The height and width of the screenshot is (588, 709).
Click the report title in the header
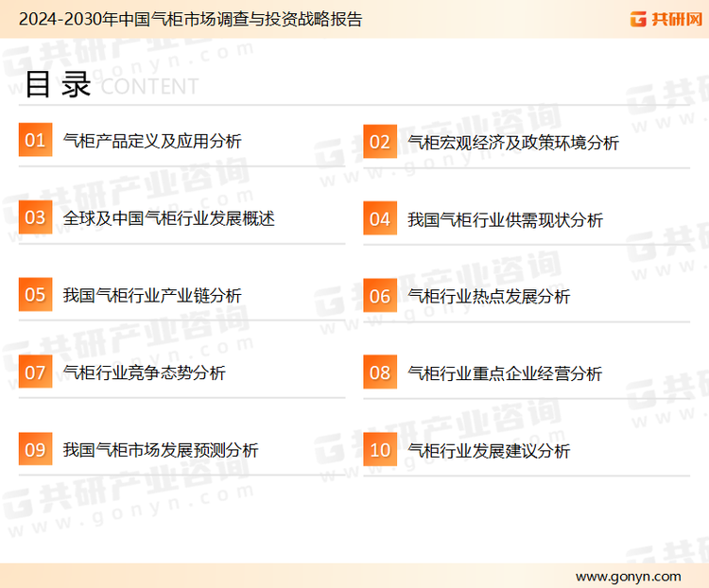(189, 19)
